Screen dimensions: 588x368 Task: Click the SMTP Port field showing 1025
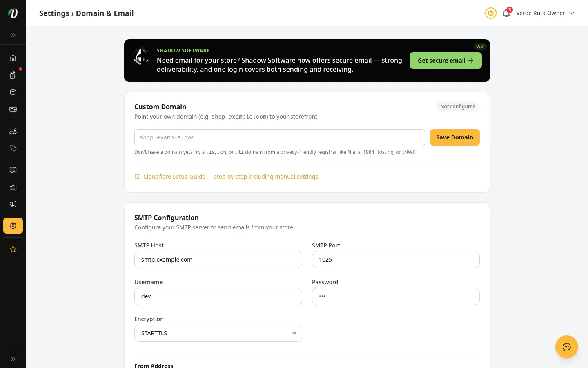[396, 260]
